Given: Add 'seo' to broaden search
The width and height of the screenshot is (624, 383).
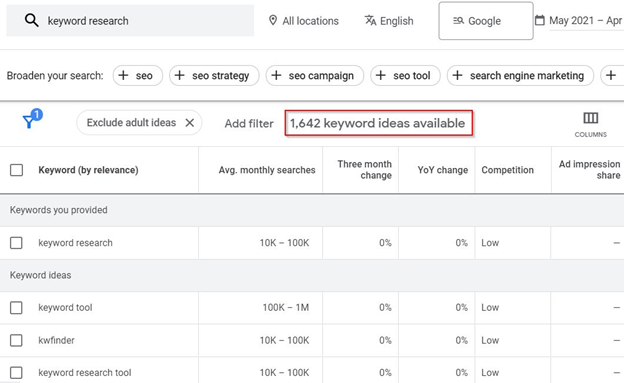Looking at the screenshot, I should (138, 75).
